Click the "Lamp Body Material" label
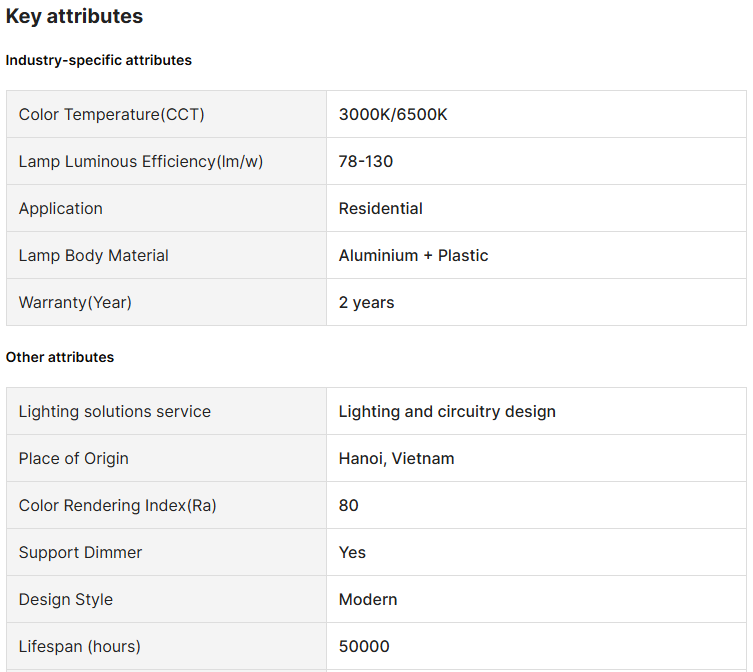The image size is (753, 672). [x=93, y=256]
